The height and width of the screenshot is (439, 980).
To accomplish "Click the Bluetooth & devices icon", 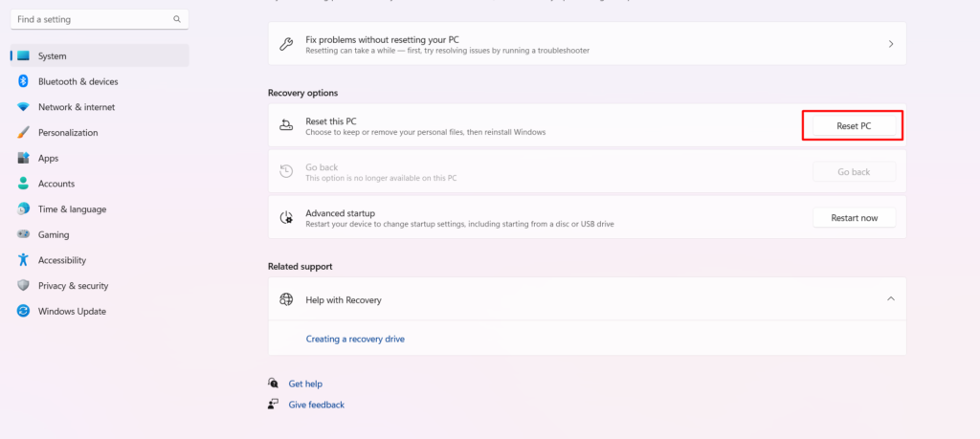I will pos(23,81).
